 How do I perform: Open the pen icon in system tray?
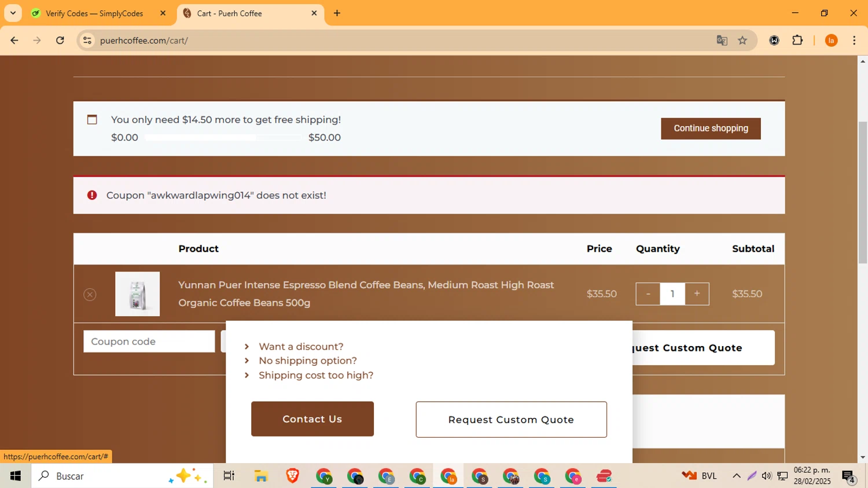752,476
